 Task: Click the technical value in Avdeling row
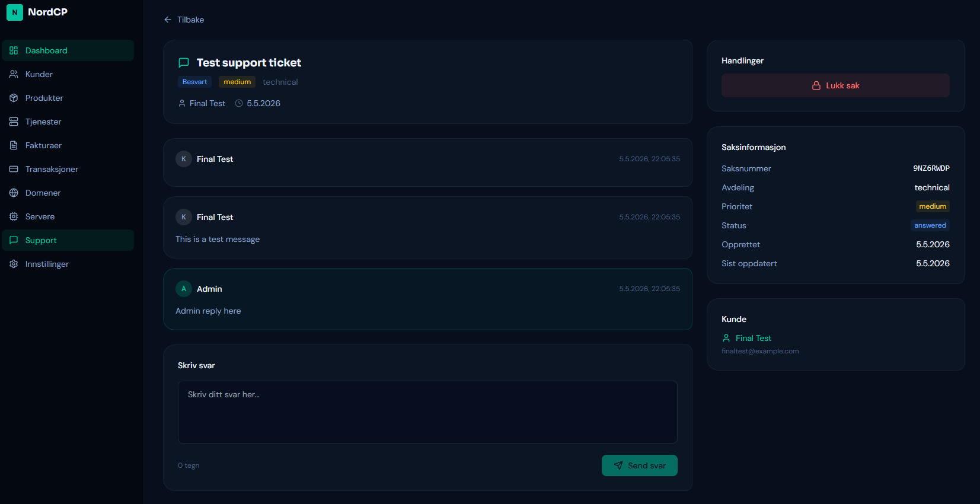(x=932, y=187)
